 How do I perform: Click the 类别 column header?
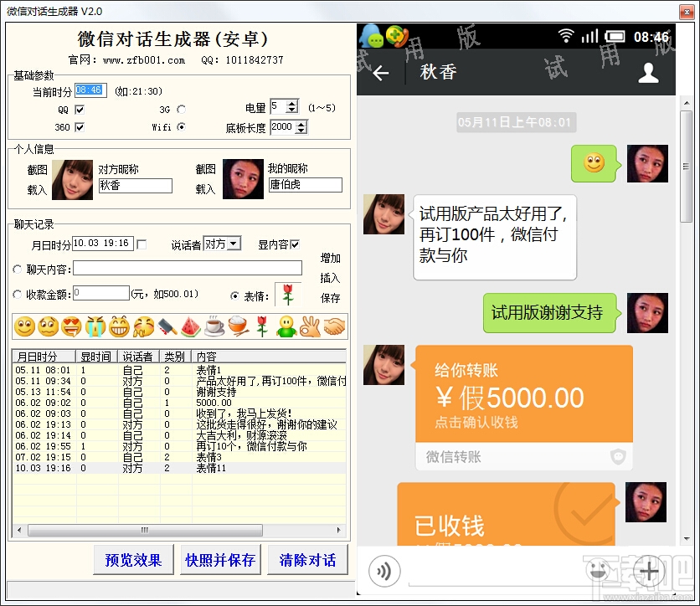(176, 357)
